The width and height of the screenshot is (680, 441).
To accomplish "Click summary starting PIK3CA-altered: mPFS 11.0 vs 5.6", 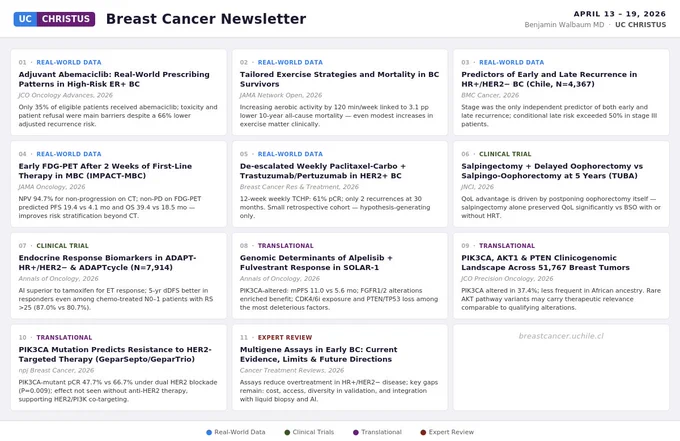I will click(x=339, y=299).
